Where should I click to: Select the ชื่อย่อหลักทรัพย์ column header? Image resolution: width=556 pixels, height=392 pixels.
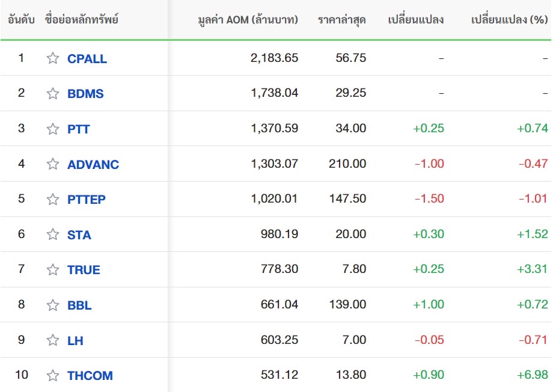click(x=81, y=20)
